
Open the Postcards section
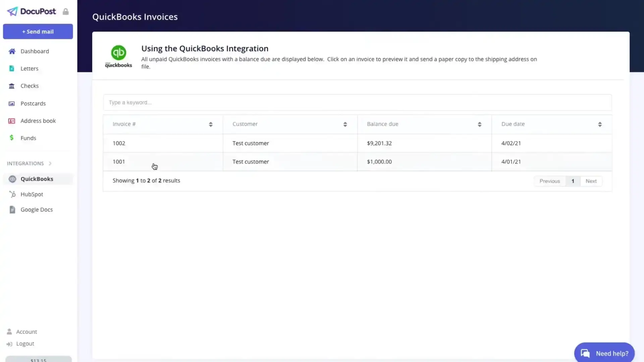point(33,103)
